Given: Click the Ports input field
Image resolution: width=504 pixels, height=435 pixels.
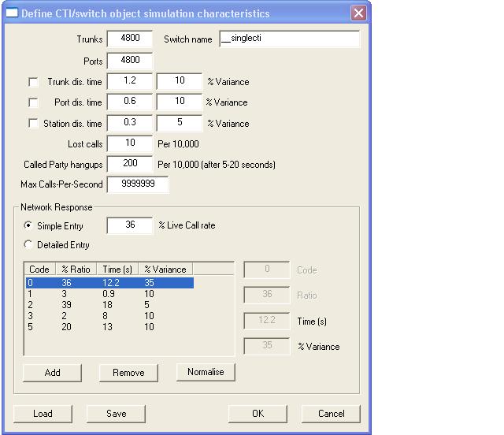Looking at the screenshot, I should [x=130, y=61].
